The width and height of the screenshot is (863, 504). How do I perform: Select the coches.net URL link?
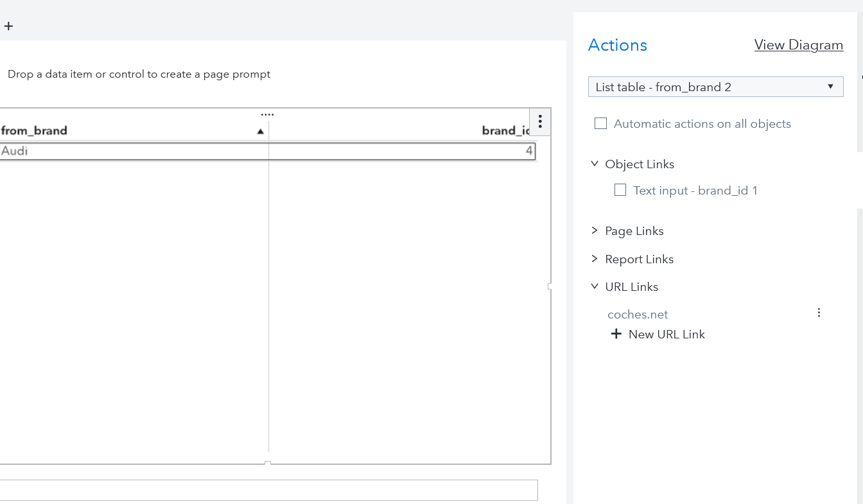[638, 315]
